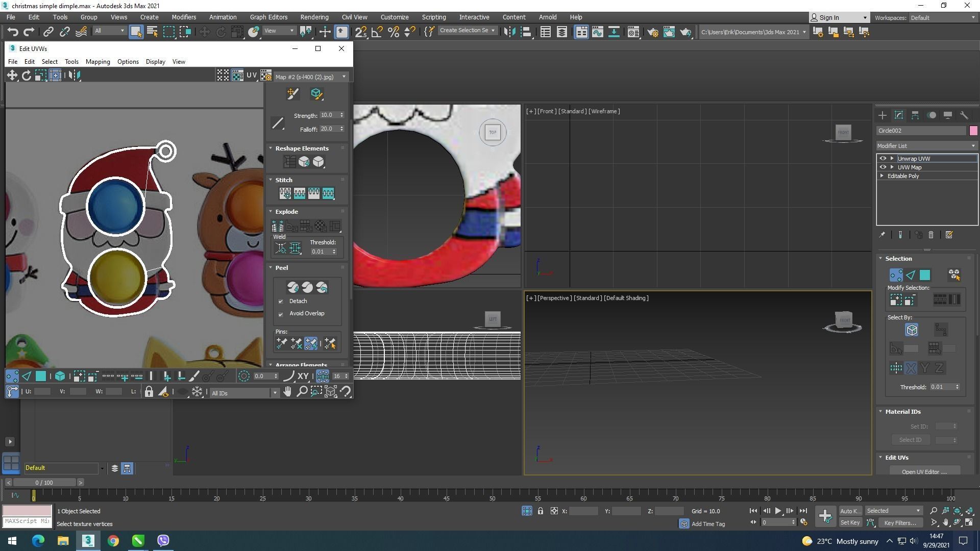Select the Rotate tool in Edit UVWs toolbar

click(x=26, y=76)
